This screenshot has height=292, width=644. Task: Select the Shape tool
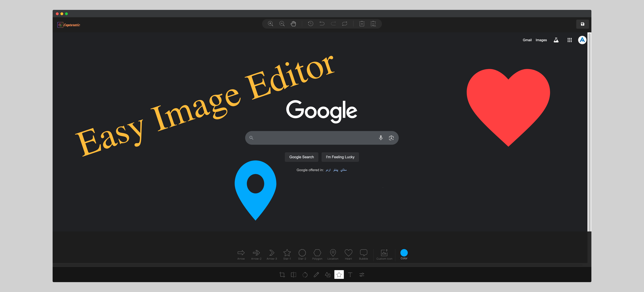point(328,275)
